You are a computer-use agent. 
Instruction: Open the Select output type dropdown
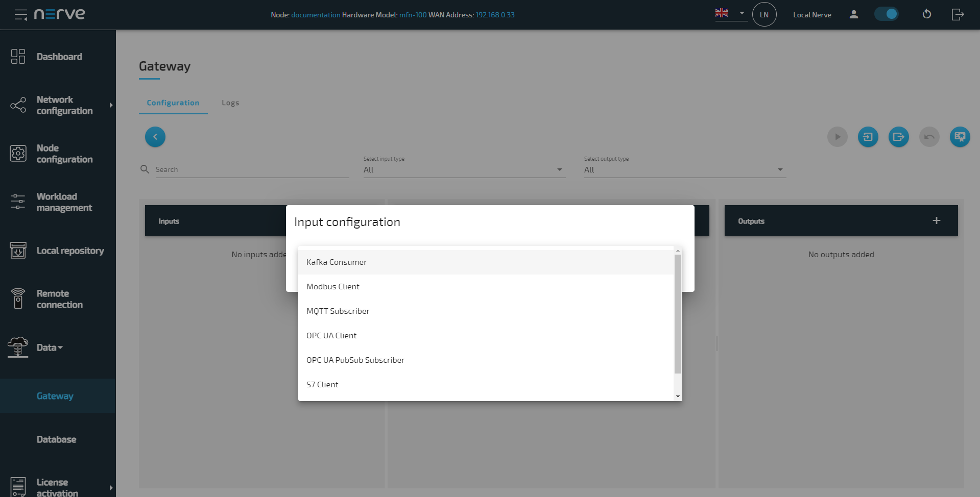point(684,170)
